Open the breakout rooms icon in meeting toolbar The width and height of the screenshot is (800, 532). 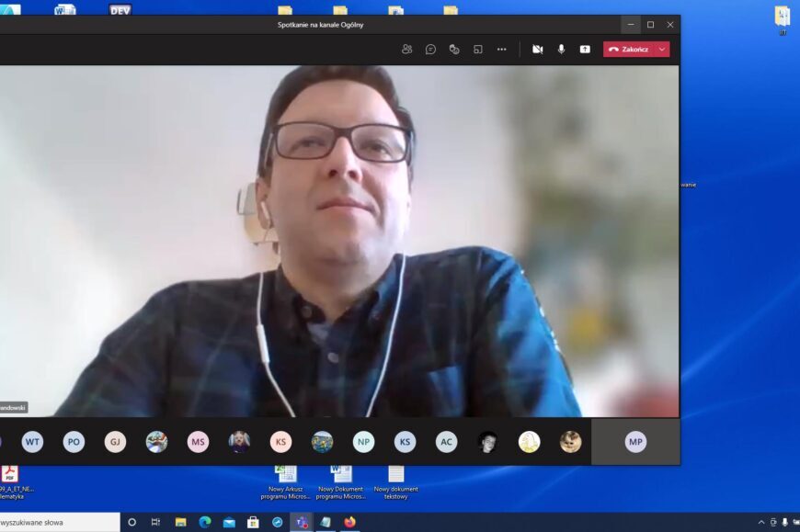[478, 50]
